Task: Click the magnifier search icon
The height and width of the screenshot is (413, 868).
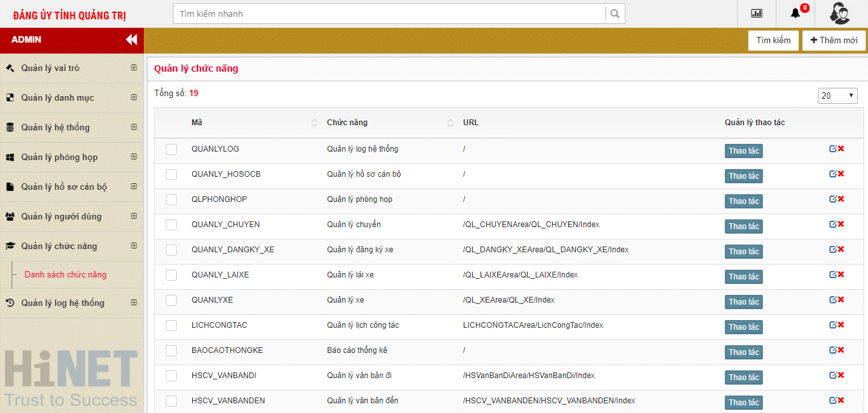Action: point(615,14)
